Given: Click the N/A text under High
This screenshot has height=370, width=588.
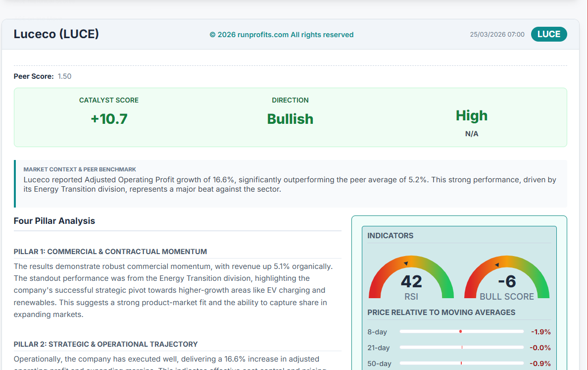Looking at the screenshot, I should (x=471, y=134).
